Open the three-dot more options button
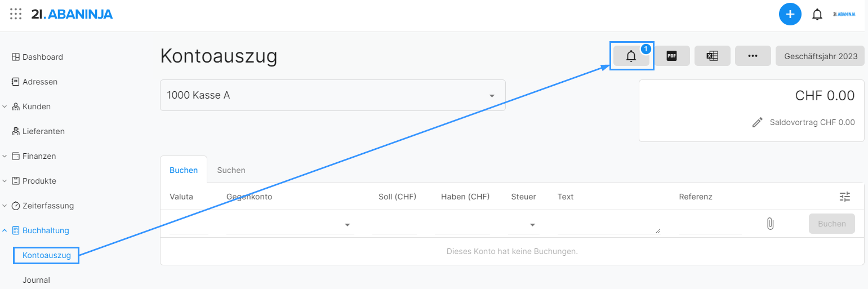868x289 pixels. click(x=753, y=56)
